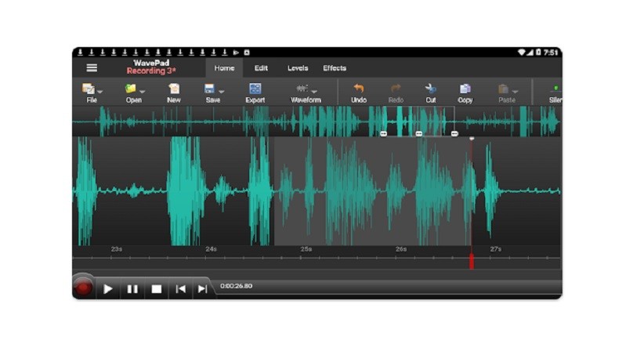Click the Wi-Fi status icon

522,53
